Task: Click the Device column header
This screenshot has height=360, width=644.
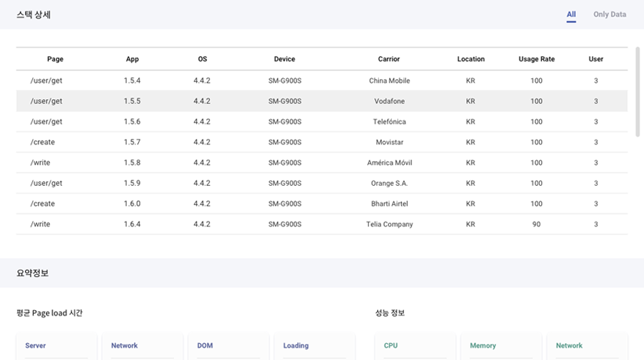Action: tap(284, 59)
